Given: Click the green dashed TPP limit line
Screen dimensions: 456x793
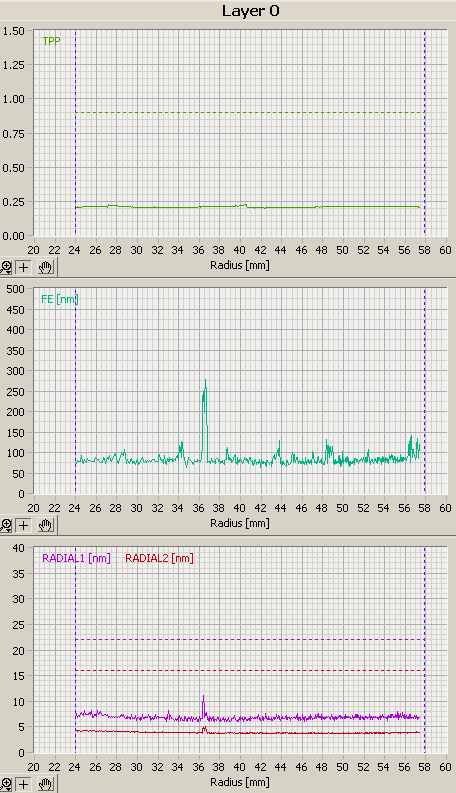Looking at the screenshot, I should pyautogui.click(x=250, y=112).
